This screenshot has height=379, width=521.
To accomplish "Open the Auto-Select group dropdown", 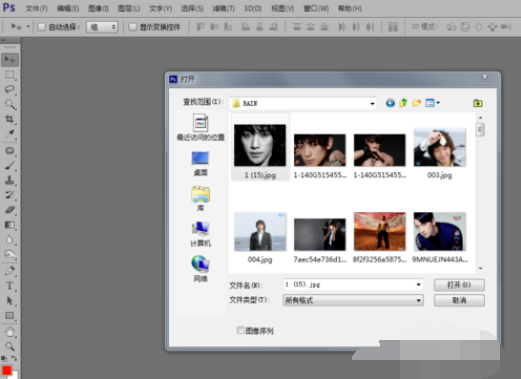I will [x=102, y=27].
